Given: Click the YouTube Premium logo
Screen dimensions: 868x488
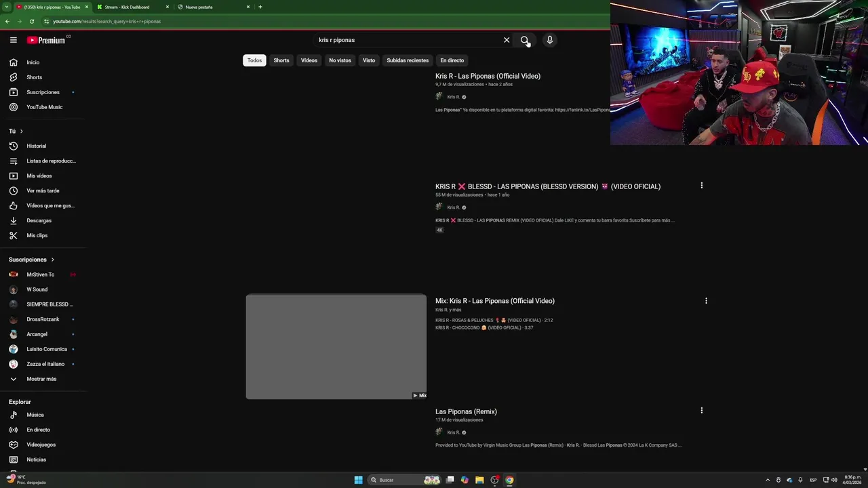Looking at the screenshot, I should (x=46, y=40).
